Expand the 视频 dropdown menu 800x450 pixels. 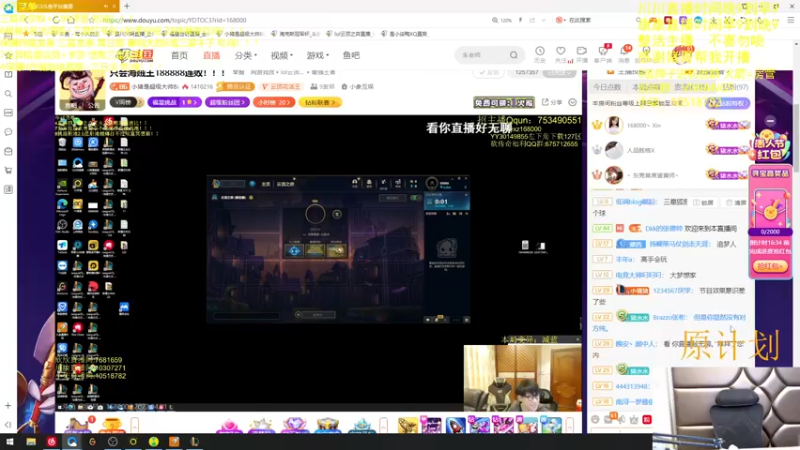[281, 55]
